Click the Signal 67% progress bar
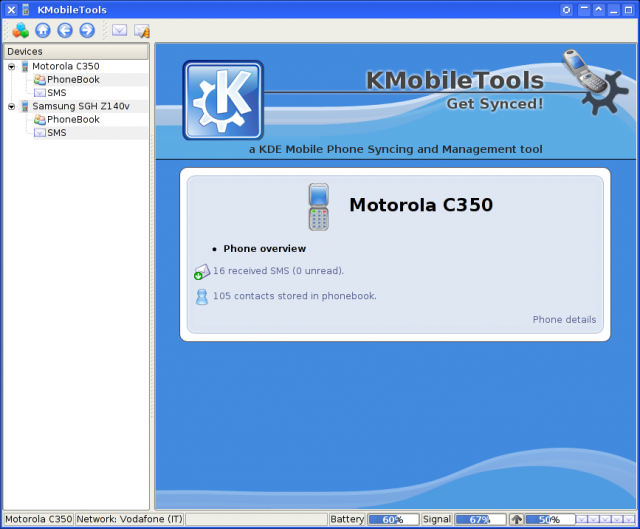 point(480,519)
